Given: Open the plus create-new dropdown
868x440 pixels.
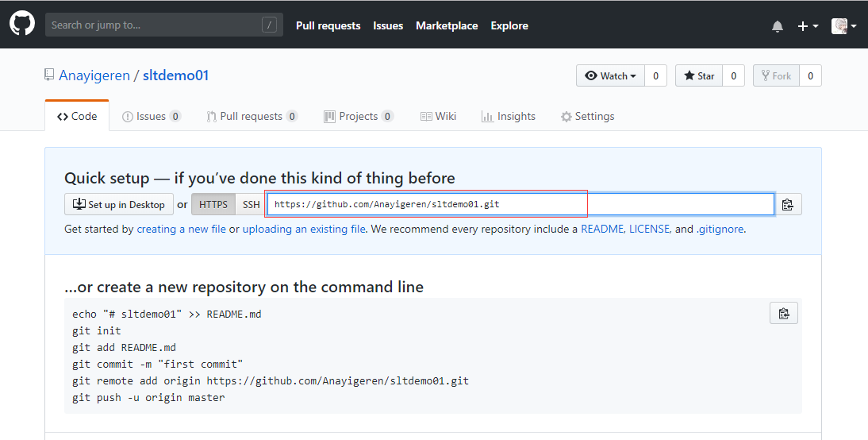Looking at the screenshot, I should tap(808, 26).
